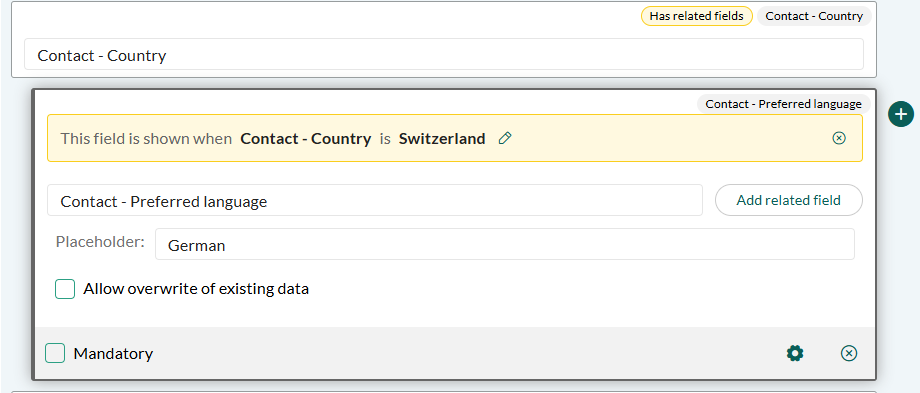Delete the Preferred language field with X icon
The image size is (920, 393).
click(849, 353)
